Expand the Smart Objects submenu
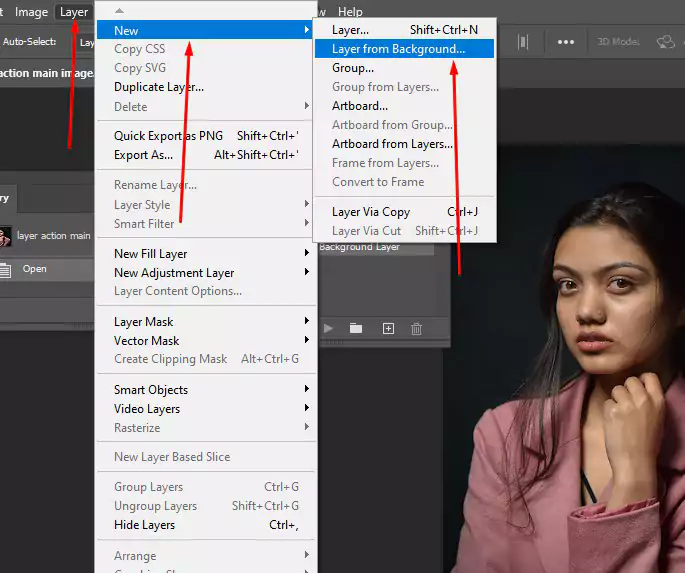Screen dimensions: 685x573 tap(204, 390)
